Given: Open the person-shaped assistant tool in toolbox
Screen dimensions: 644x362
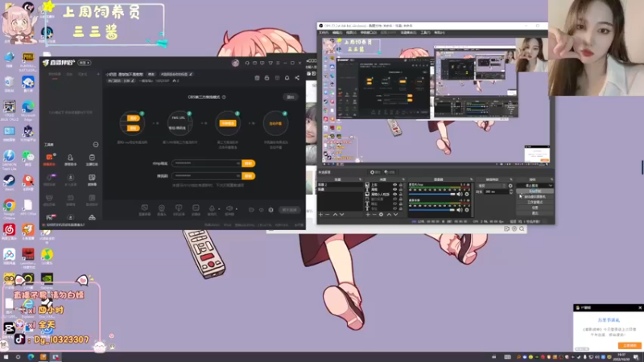Looking at the screenshot, I should (70, 158).
